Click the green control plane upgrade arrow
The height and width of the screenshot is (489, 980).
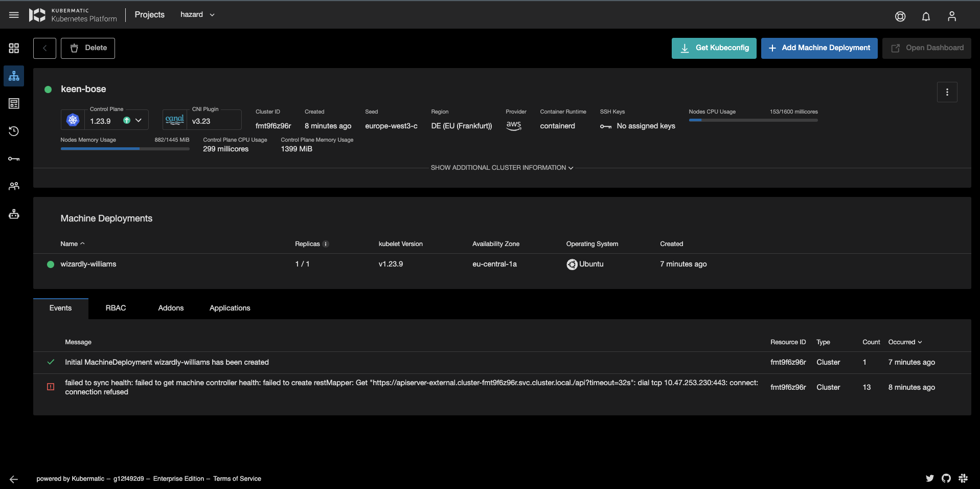click(126, 120)
